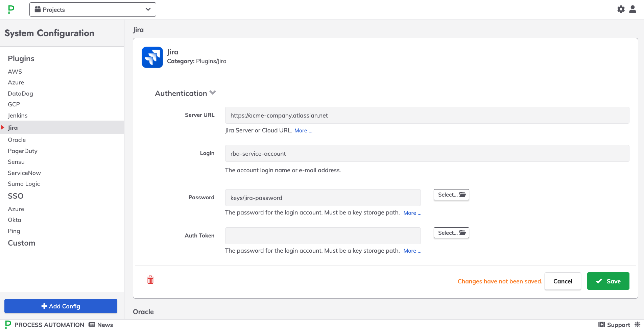This screenshot has width=644, height=329.
Task: Click the Process Automation footer logo
Action: pos(8,325)
